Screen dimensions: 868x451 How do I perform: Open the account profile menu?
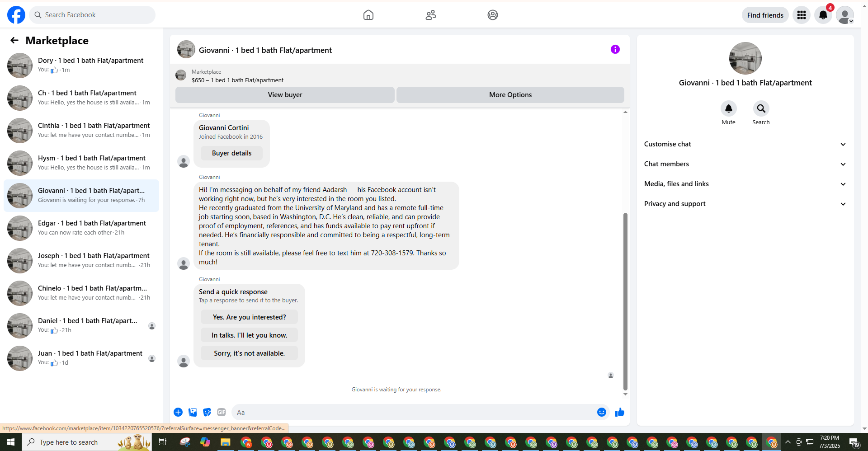pos(845,15)
